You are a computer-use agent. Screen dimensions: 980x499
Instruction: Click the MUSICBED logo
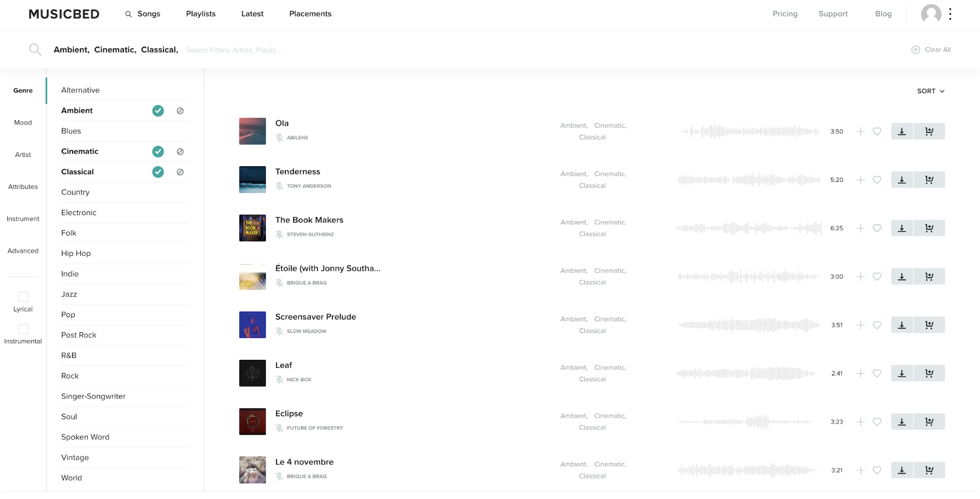coord(64,14)
